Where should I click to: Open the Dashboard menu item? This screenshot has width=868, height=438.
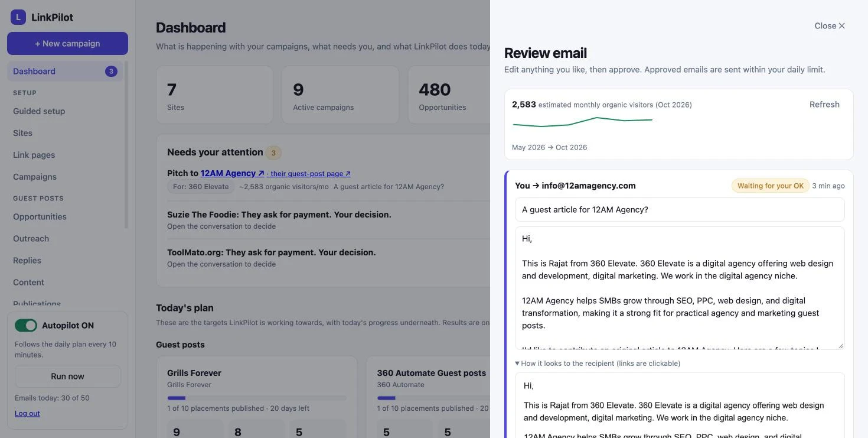point(65,72)
